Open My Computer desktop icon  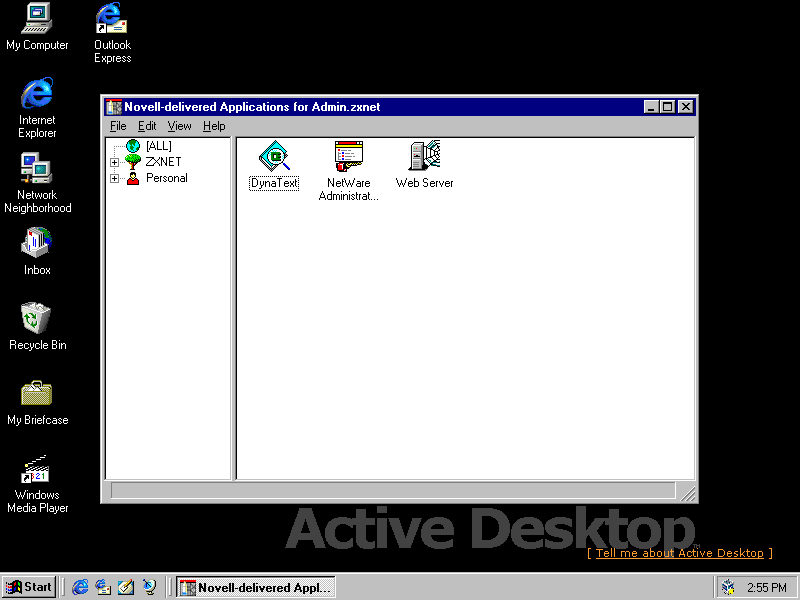[x=37, y=18]
